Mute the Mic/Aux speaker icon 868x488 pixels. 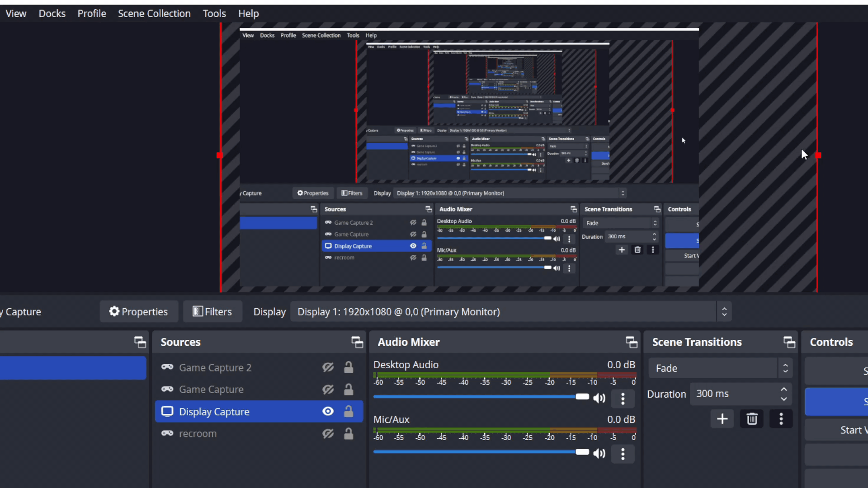click(599, 453)
